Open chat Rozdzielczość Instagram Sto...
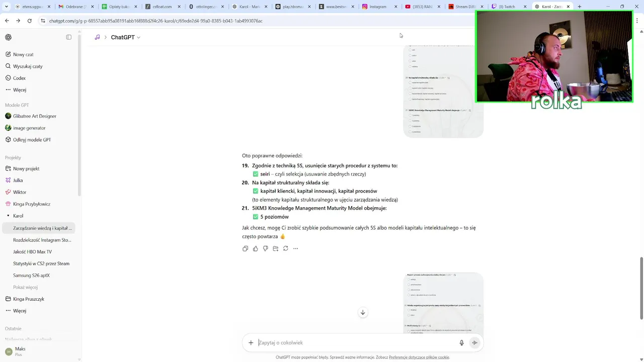 (38, 240)
